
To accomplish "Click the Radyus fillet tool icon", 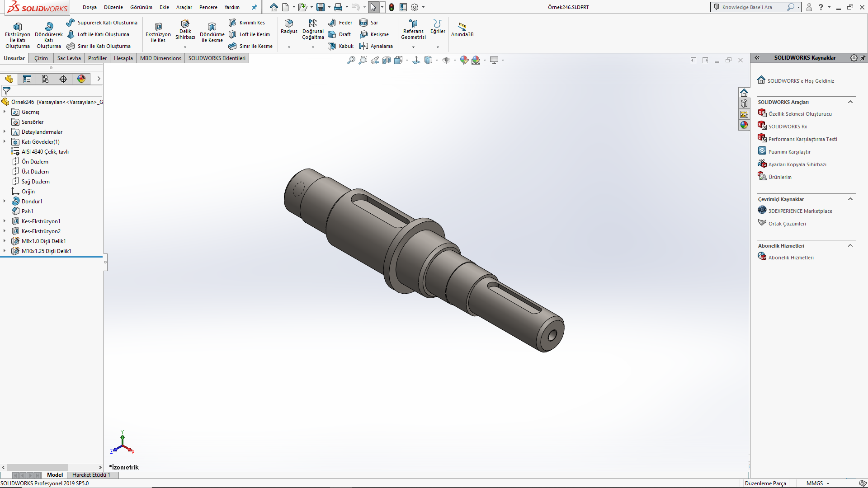I will (289, 23).
